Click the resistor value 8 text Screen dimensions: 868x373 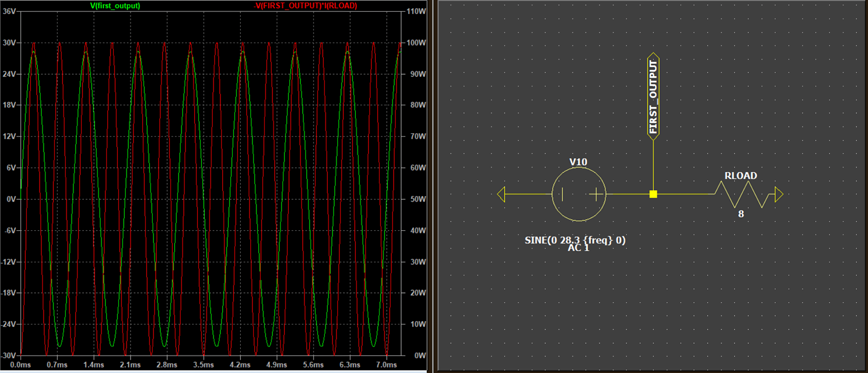741,214
